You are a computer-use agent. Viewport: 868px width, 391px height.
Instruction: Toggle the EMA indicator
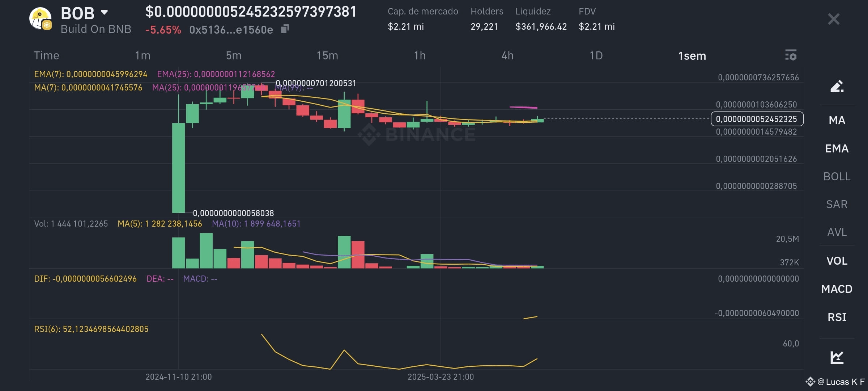tap(837, 148)
